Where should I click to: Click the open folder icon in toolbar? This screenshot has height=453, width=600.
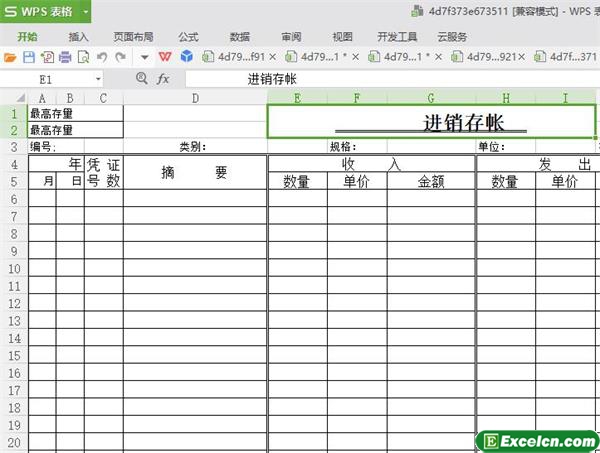[x=10, y=57]
